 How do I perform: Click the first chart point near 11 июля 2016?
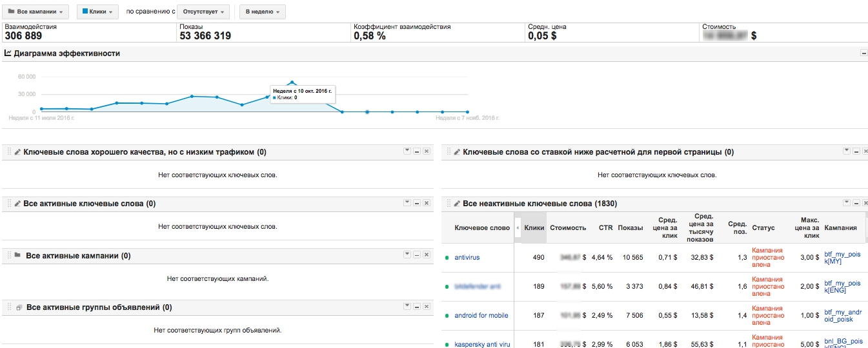point(41,109)
